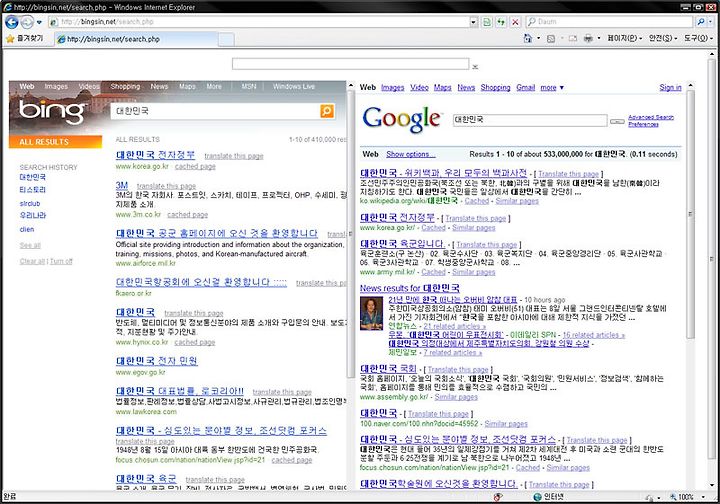This screenshot has height=504, width=720.
Task: Click the small x next to top search field
Action: [x=475, y=67]
